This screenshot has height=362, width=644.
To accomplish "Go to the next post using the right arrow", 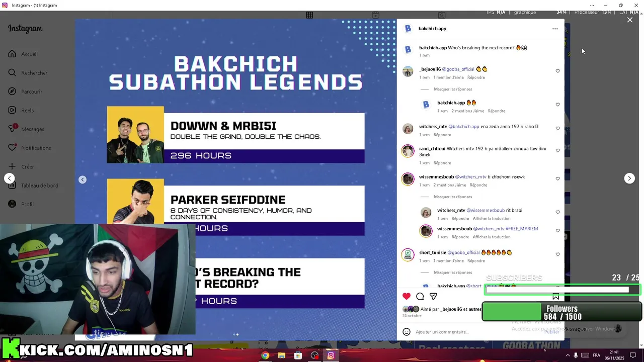I will 629,178.
